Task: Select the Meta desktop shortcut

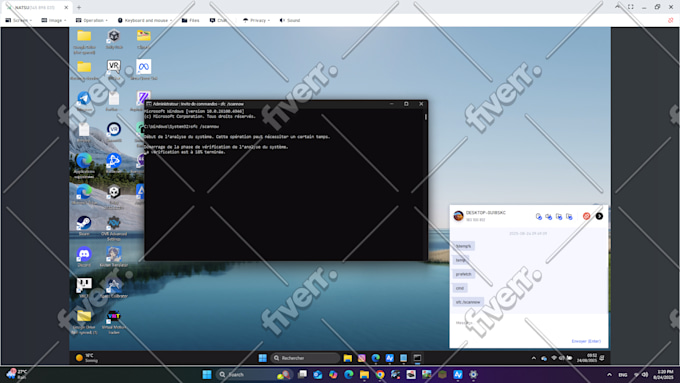Action: (x=144, y=69)
